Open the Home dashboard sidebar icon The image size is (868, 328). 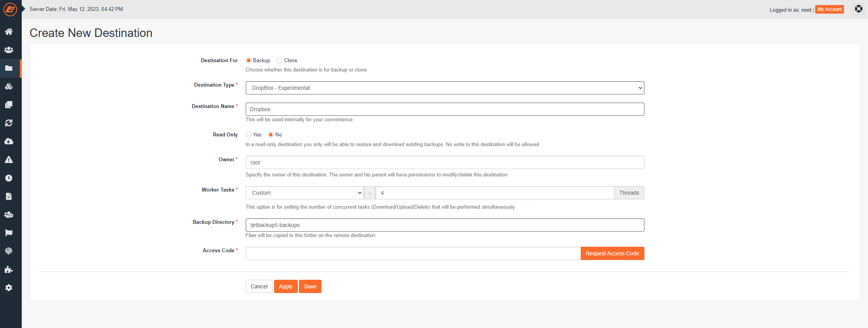click(9, 31)
